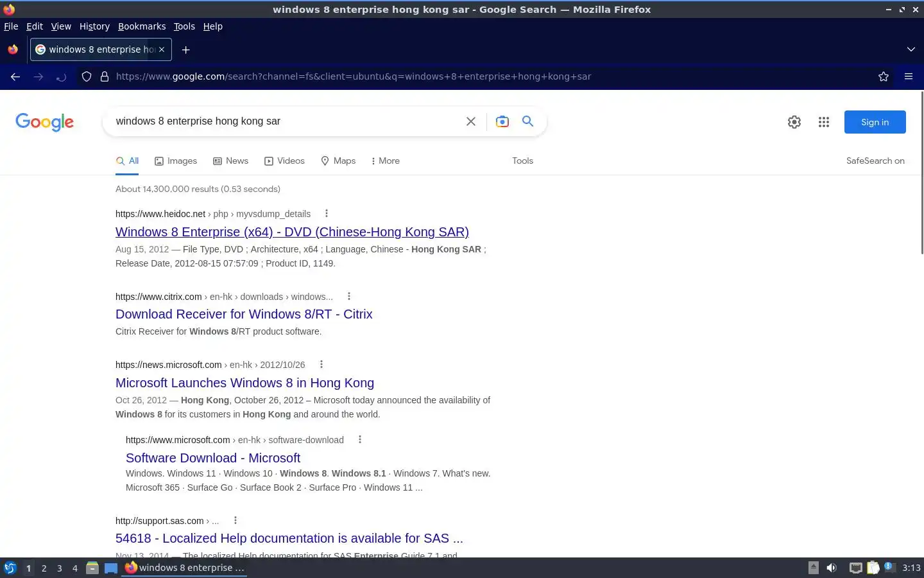Image resolution: width=924 pixels, height=578 pixels.
Task: Expand the list all tabs chevron
Action: point(911,49)
